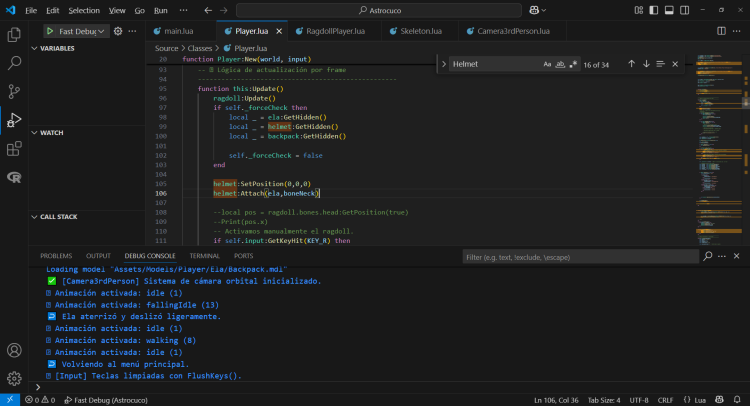Open the Fast Debug configuration dropdown
The height and width of the screenshot is (406, 750).
pyautogui.click(x=82, y=31)
